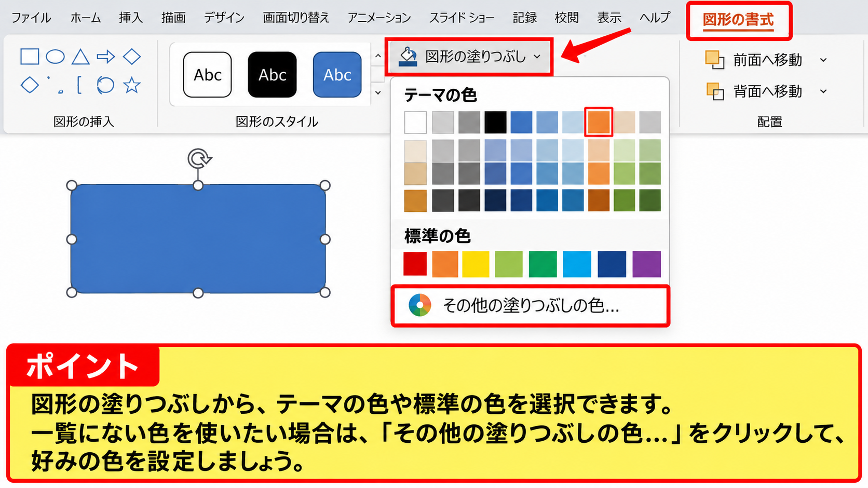Switch to the デザイン tab
The image size is (868, 488).
224,18
